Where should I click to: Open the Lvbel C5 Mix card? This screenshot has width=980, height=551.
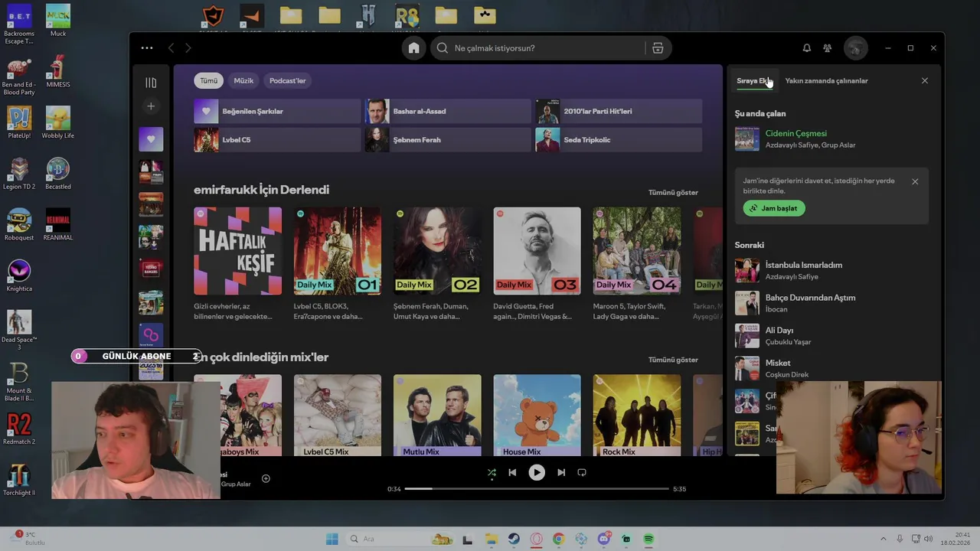pos(338,416)
